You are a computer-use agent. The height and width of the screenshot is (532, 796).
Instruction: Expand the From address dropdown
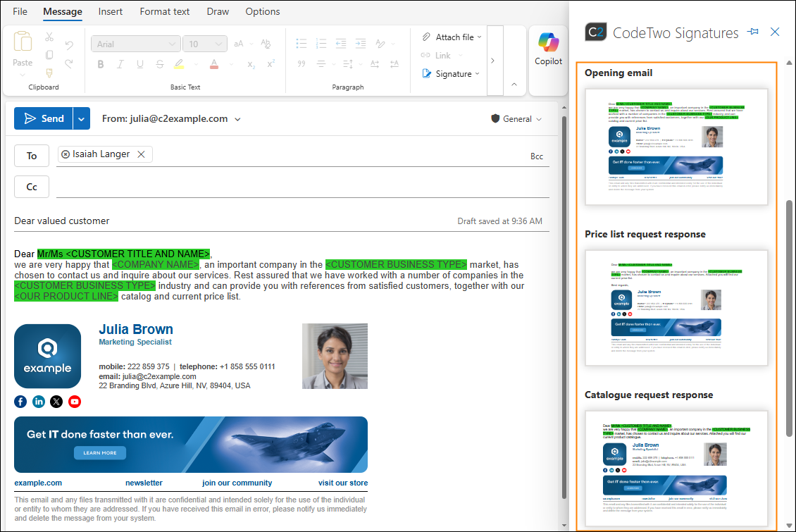[238, 119]
